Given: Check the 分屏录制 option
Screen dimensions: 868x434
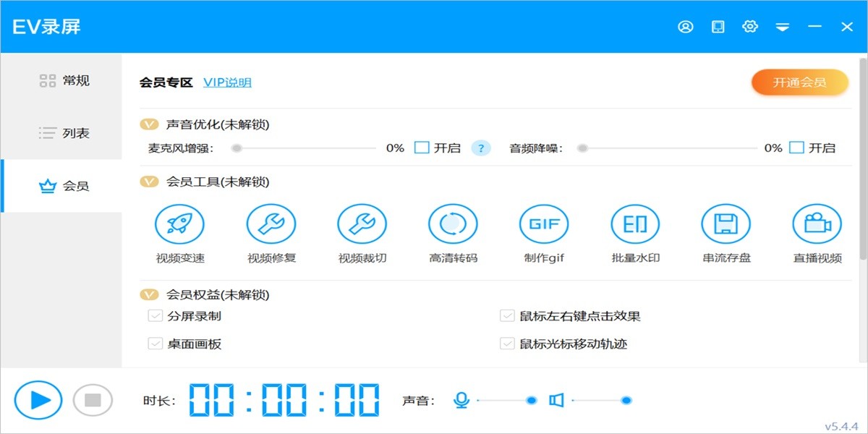Looking at the screenshot, I should pos(154,315).
